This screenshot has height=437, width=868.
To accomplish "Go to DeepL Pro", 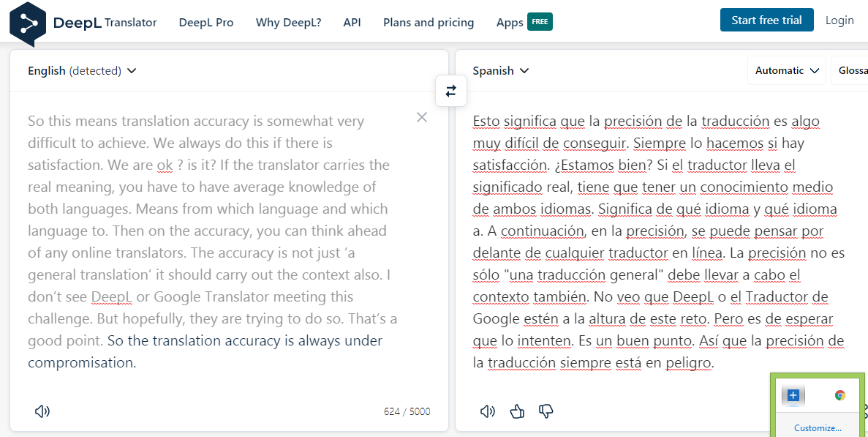I will (206, 23).
